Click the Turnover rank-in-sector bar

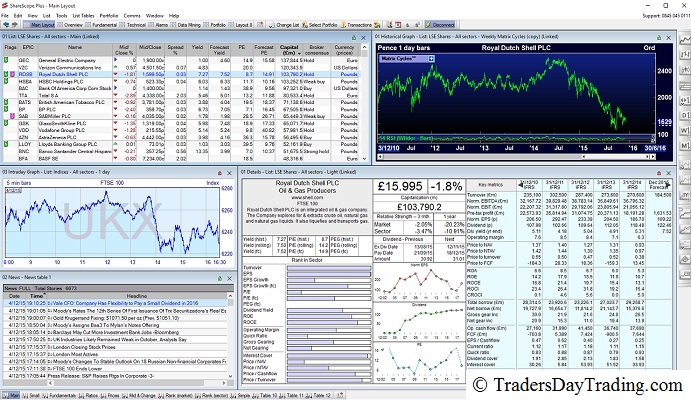(x=329, y=268)
